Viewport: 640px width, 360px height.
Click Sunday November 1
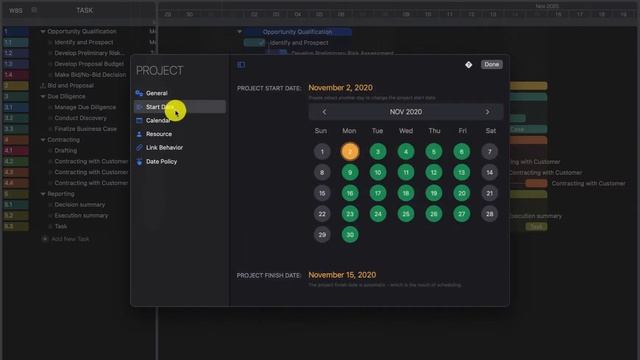pyautogui.click(x=322, y=151)
